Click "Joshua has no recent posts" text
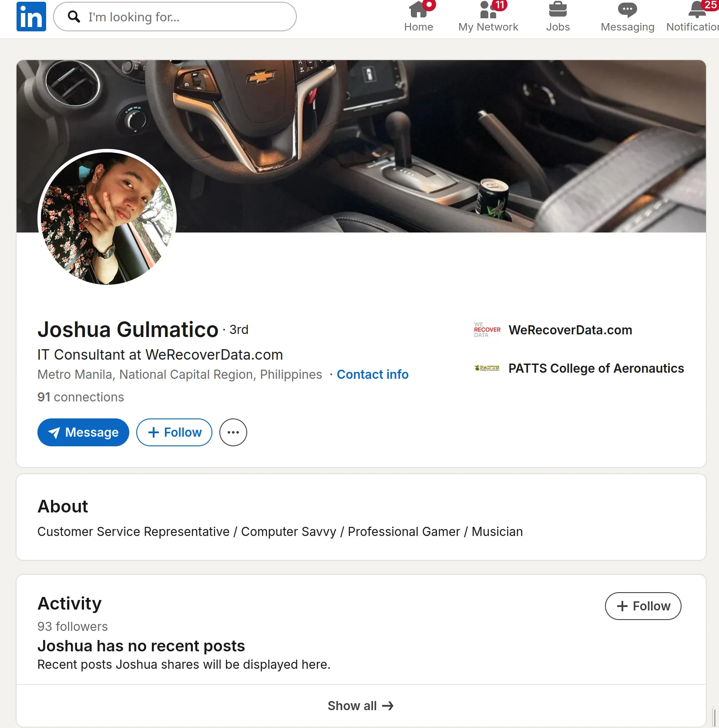The height and width of the screenshot is (728, 719). coord(141,646)
